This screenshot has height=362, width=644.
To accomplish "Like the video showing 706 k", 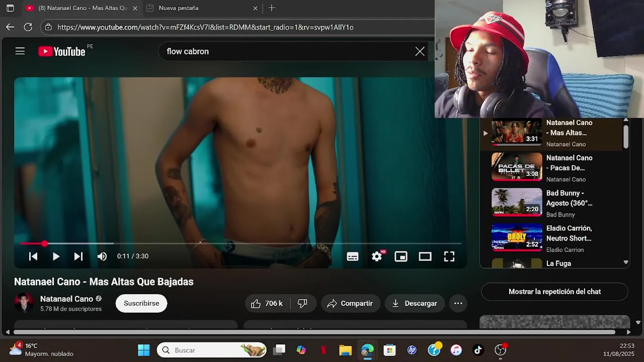I will point(267,303).
